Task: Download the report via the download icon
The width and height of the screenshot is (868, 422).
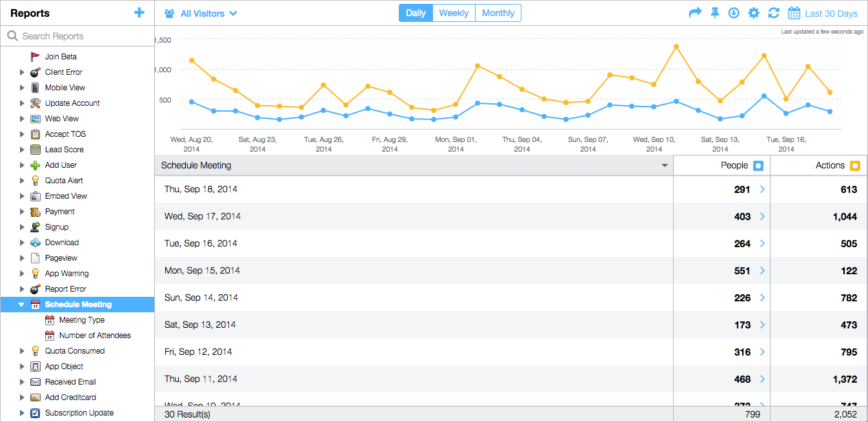Action: (734, 12)
